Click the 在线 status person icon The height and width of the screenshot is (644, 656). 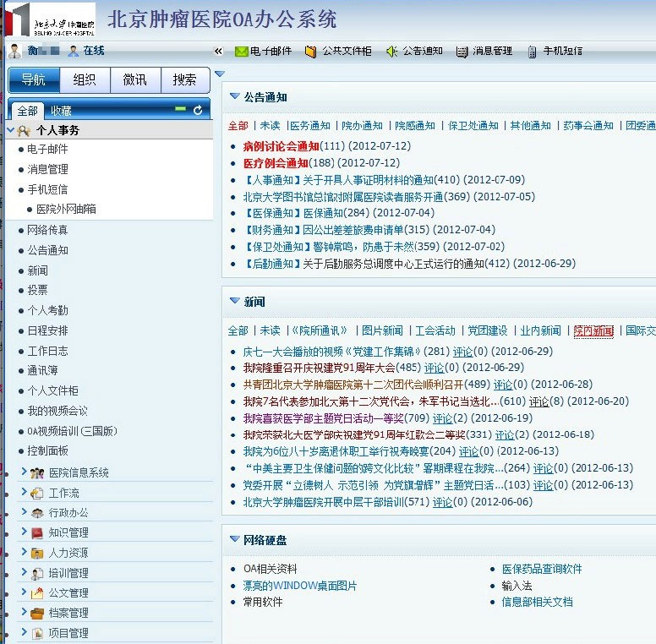(74, 51)
